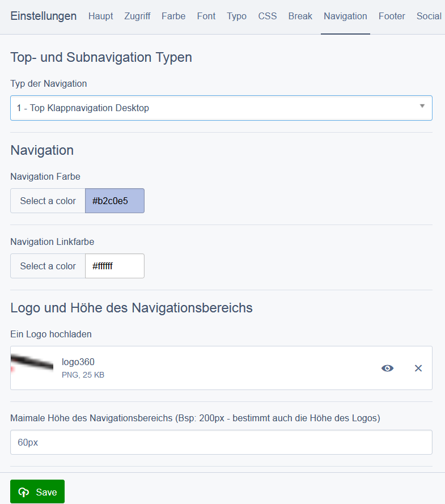
Task: Select the Break tab
Action: pos(300,16)
